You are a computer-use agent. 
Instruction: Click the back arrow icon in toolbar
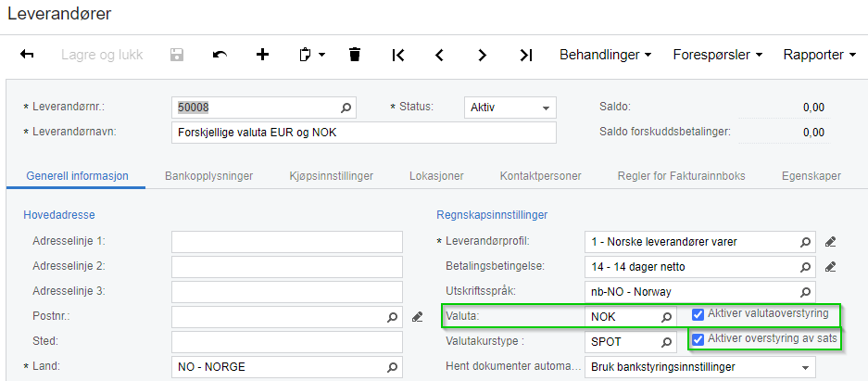click(x=27, y=55)
